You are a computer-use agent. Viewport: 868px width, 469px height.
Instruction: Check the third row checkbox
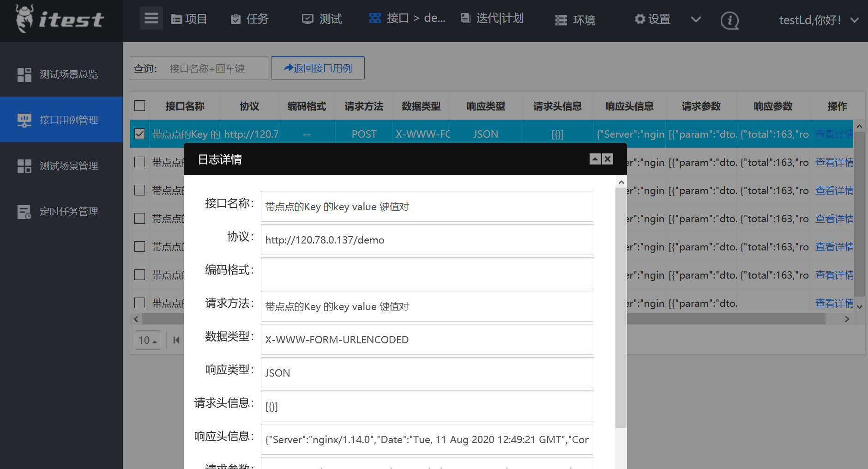point(139,190)
